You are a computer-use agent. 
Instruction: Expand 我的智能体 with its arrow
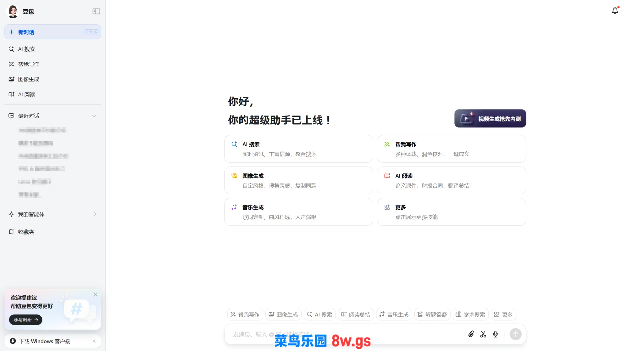(95, 214)
